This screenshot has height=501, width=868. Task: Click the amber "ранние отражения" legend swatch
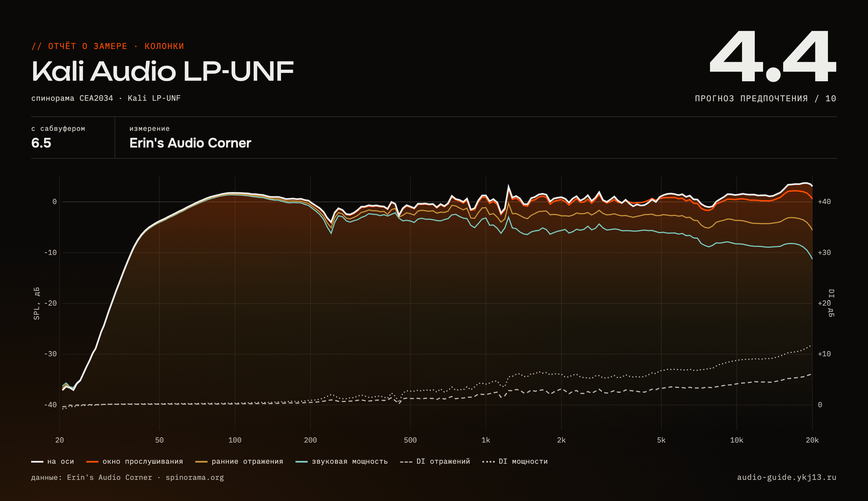[201, 462]
